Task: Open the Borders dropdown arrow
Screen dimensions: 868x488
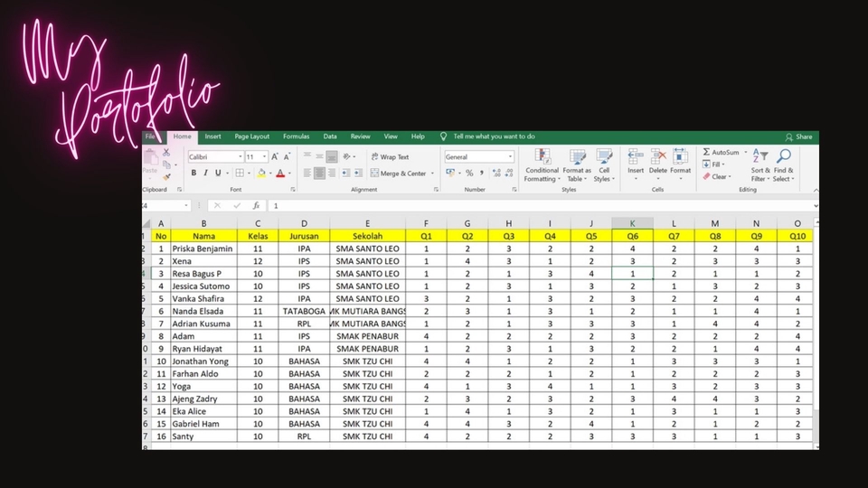Action: pyautogui.click(x=249, y=174)
